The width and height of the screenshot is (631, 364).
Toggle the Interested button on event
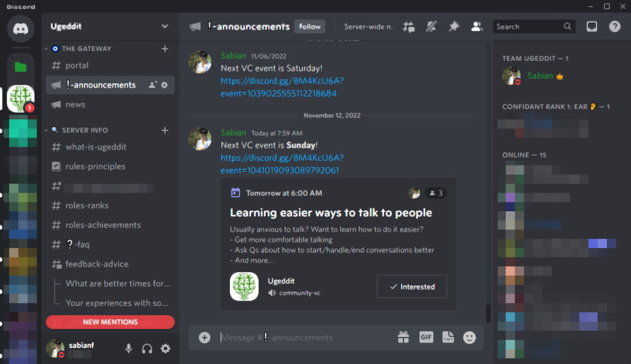point(412,287)
